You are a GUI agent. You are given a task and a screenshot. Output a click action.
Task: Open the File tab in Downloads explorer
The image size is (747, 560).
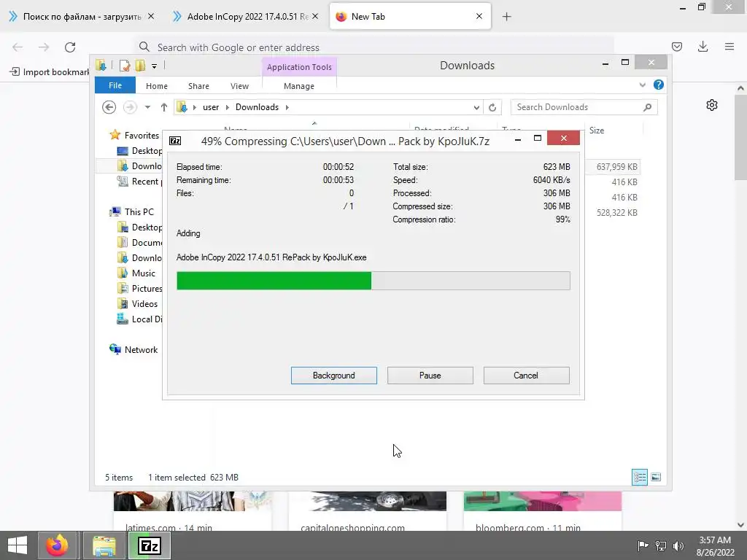point(115,85)
